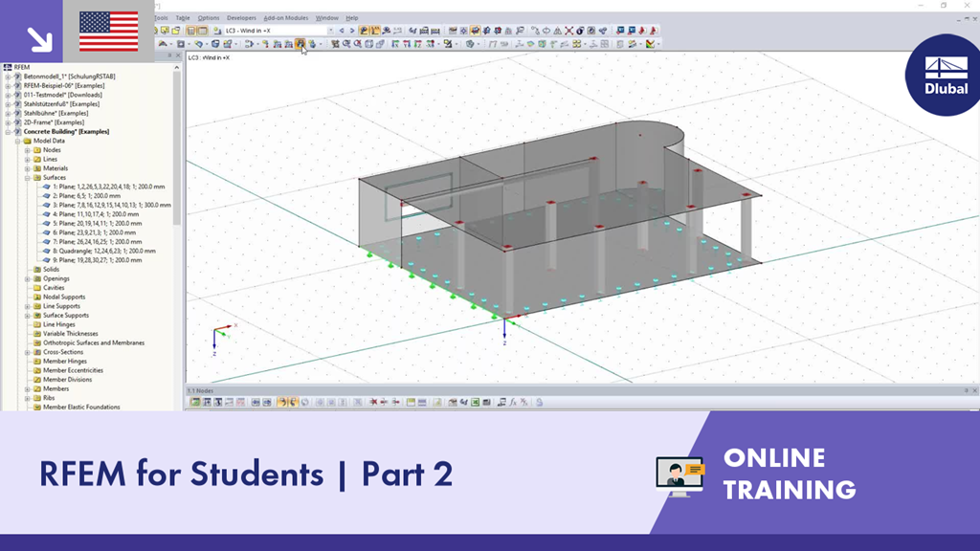The height and width of the screenshot is (551, 980).
Task: Show the view in Y direction
Action: pos(407,44)
